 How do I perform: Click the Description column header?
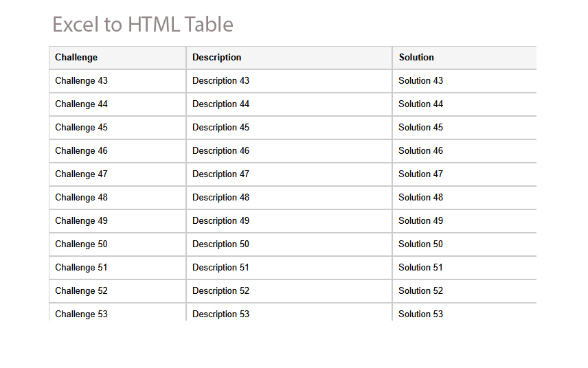point(289,58)
